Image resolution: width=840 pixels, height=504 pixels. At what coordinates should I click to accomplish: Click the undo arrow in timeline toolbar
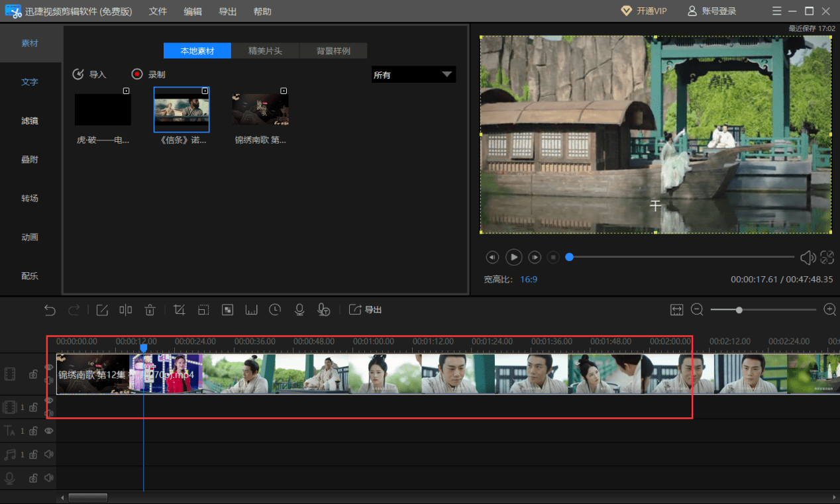pyautogui.click(x=50, y=310)
